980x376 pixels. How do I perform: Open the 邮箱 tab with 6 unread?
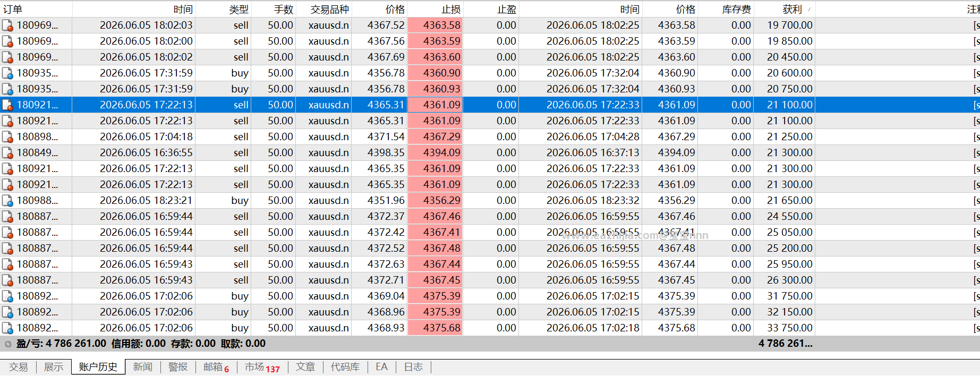point(216,368)
